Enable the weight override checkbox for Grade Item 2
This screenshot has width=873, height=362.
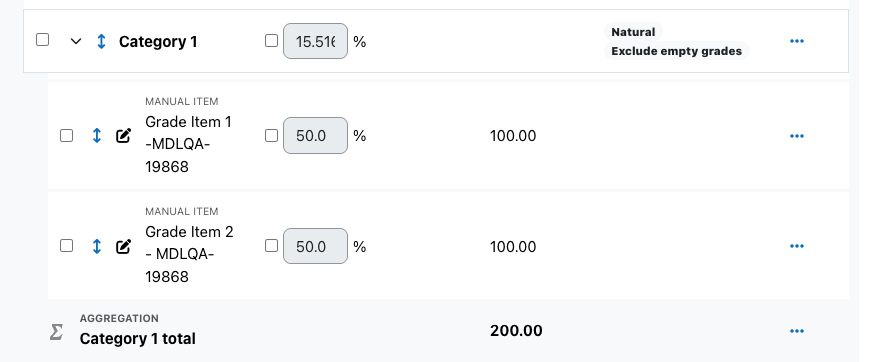271,246
